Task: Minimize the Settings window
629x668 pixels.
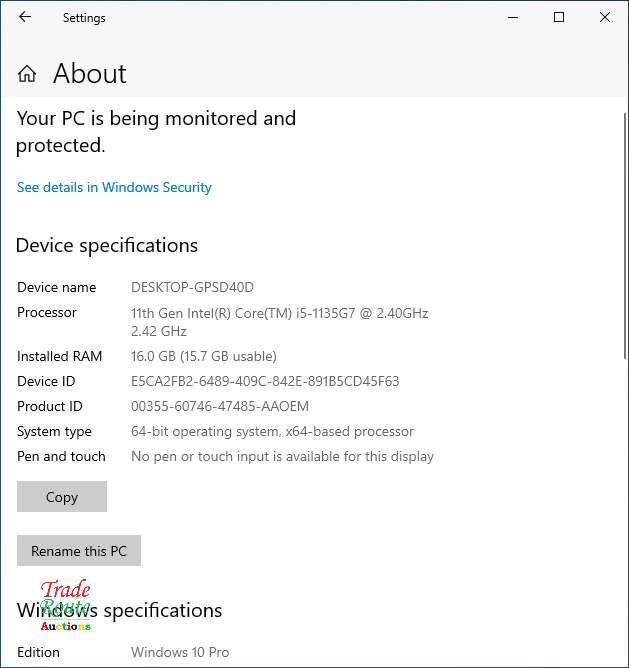Action: (513, 17)
